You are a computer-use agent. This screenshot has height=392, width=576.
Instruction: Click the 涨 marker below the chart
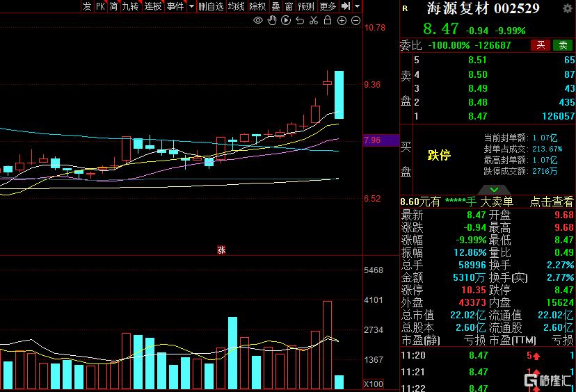click(x=221, y=250)
